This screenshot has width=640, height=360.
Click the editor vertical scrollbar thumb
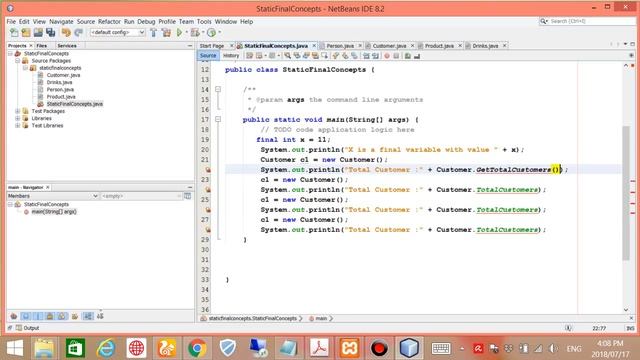(x=626, y=192)
